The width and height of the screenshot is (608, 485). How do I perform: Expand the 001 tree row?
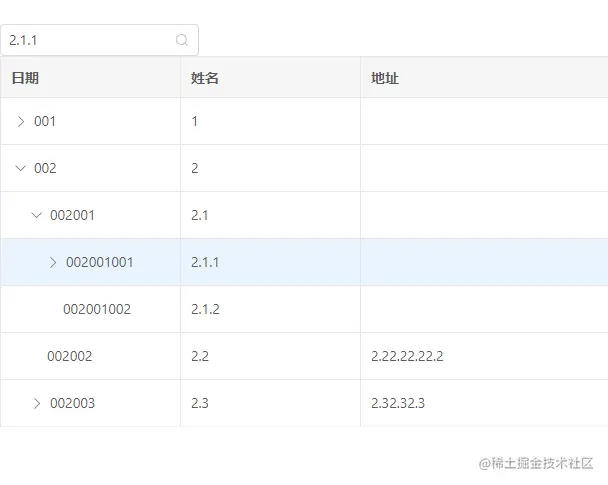[21, 121]
